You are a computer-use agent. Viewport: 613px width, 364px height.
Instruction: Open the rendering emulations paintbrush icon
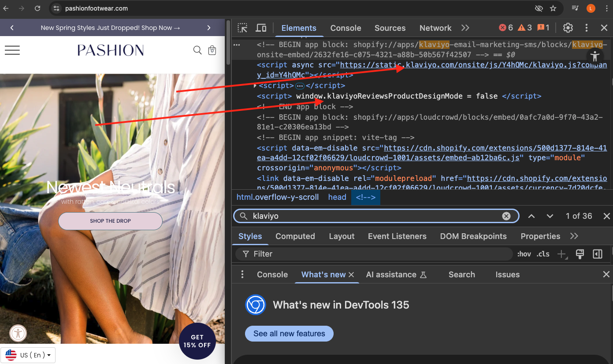point(580,254)
